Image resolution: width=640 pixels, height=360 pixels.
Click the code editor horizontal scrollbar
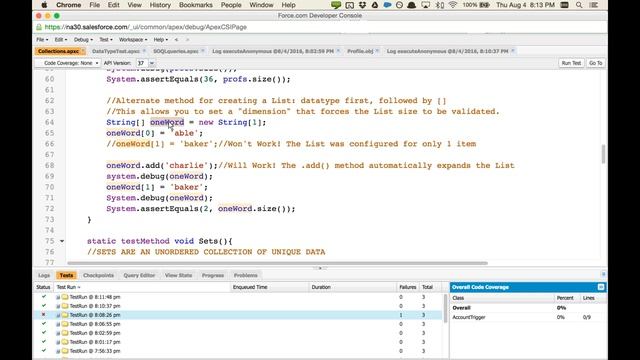[278, 263]
